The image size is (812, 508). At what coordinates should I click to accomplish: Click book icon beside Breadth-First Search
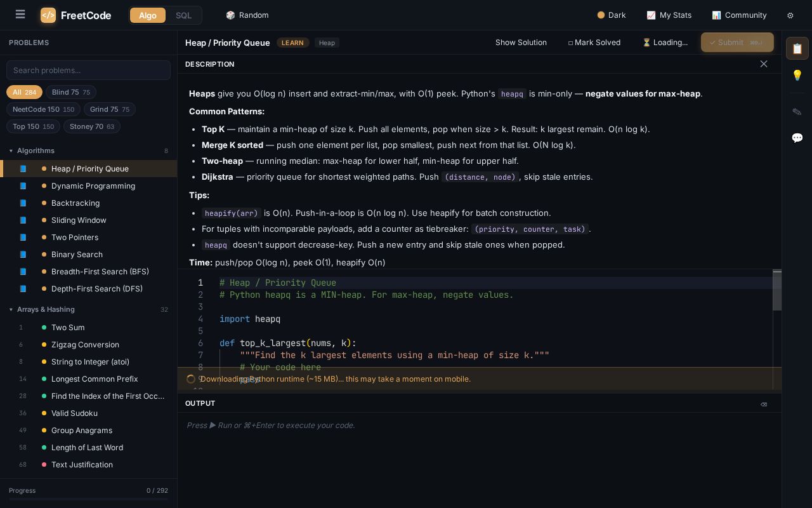pos(23,272)
